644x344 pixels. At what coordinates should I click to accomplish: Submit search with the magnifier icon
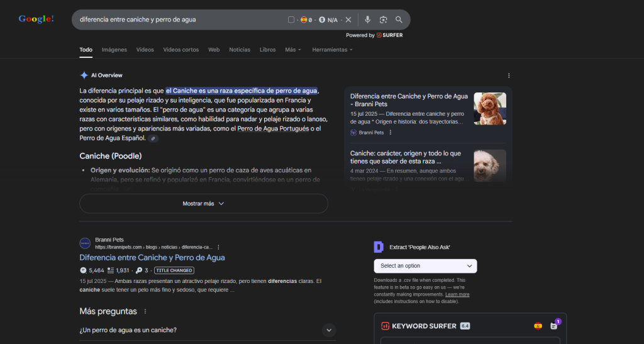click(x=399, y=19)
